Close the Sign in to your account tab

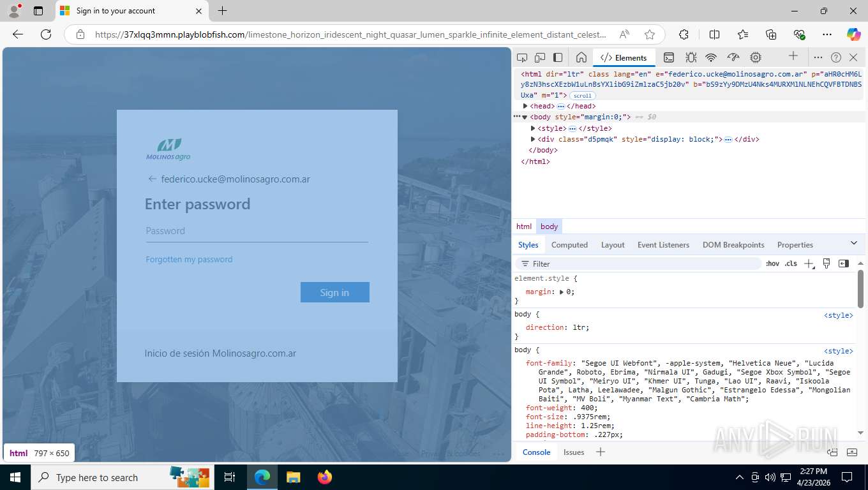pos(198,11)
